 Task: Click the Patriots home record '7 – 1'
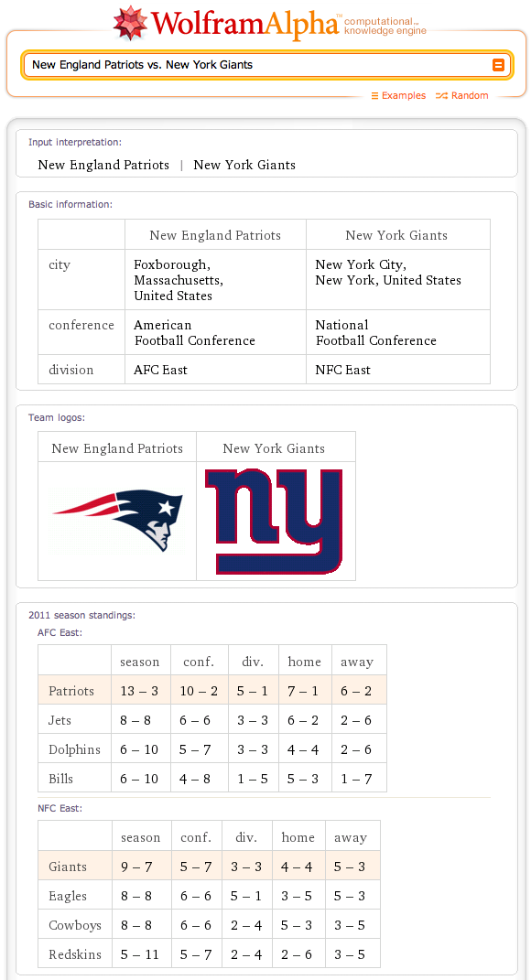coord(303,691)
